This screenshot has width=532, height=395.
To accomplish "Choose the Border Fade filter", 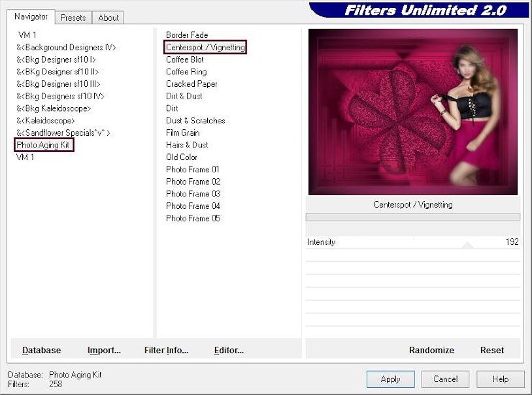I will coord(187,35).
